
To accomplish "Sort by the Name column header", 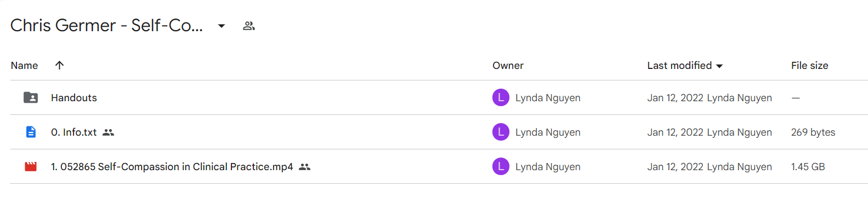I will [24, 65].
